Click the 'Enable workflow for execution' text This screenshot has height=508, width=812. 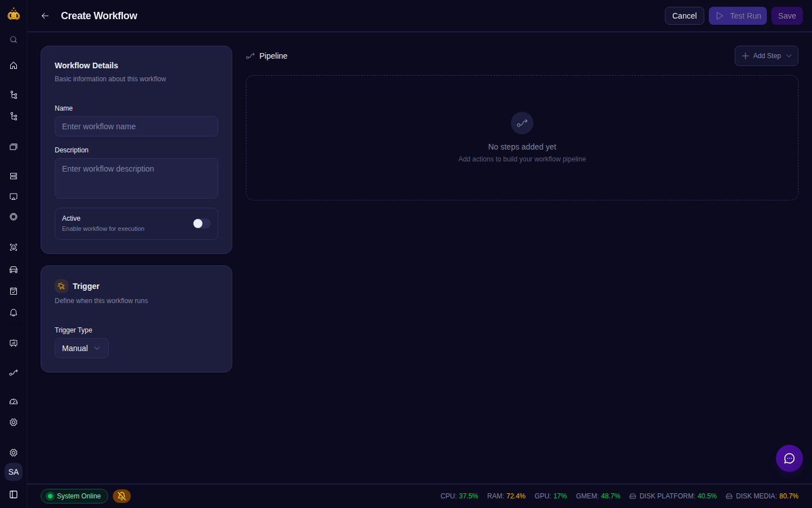coord(103,229)
